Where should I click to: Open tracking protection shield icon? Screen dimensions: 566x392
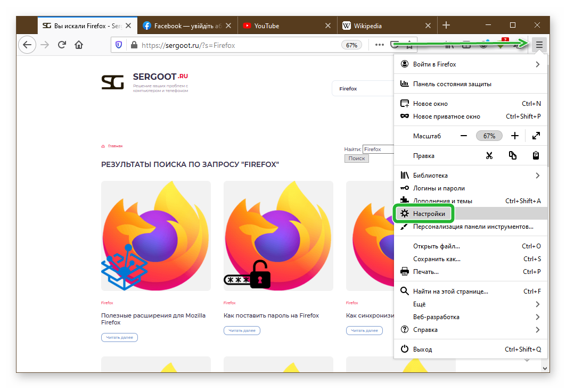pos(119,45)
